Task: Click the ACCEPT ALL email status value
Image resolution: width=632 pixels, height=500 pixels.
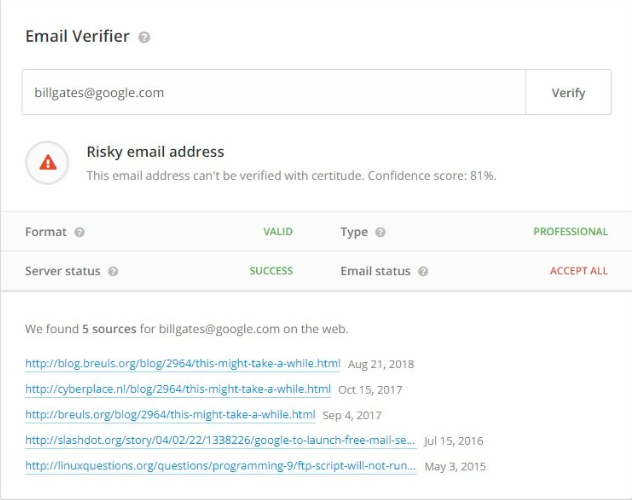Action: pyautogui.click(x=579, y=271)
